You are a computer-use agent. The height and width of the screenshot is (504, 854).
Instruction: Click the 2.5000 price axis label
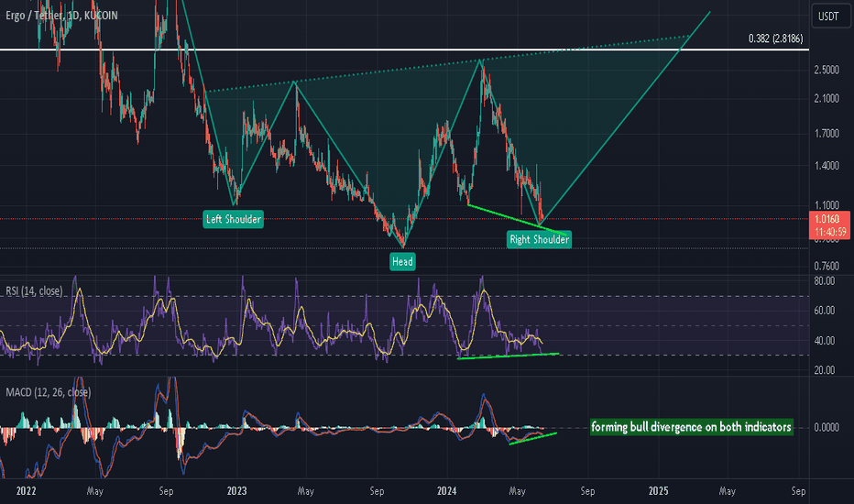pyautogui.click(x=827, y=70)
